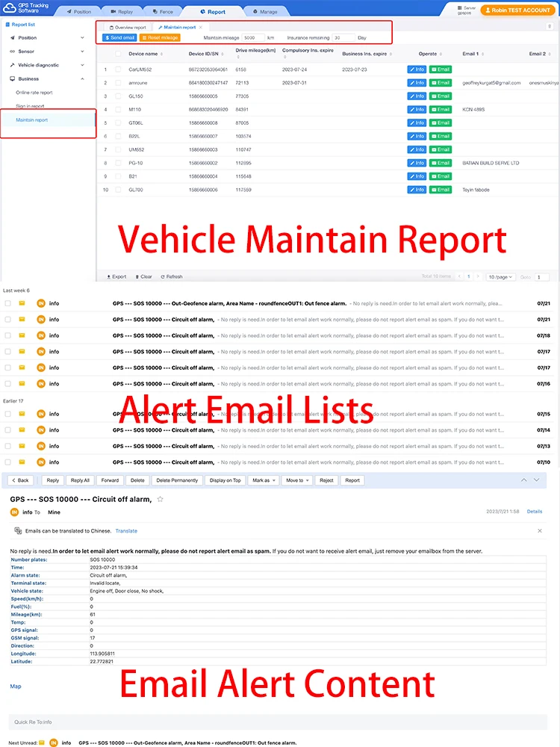Sort by the Email 1 column arrows
This screenshot has height=747, width=560.
483,54
